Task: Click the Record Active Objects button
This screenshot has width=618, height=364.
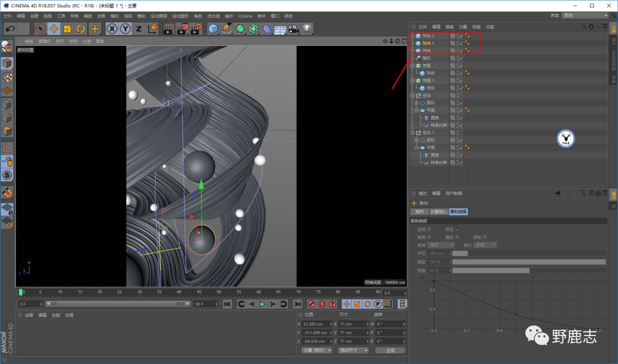Action: coord(311,304)
